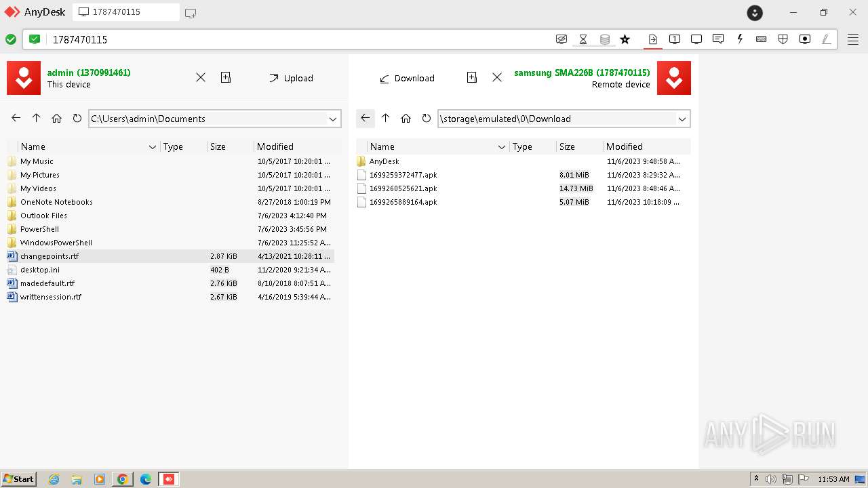Click the screen recording icon
Image resolution: width=868 pixels, height=488 pixels.
click(805, 39)
